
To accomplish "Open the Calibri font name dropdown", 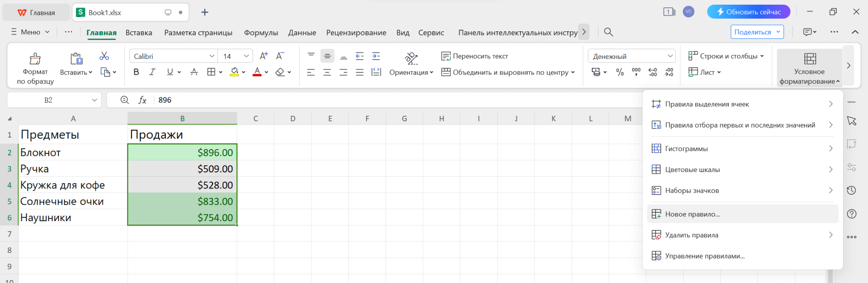I will 211,56.
